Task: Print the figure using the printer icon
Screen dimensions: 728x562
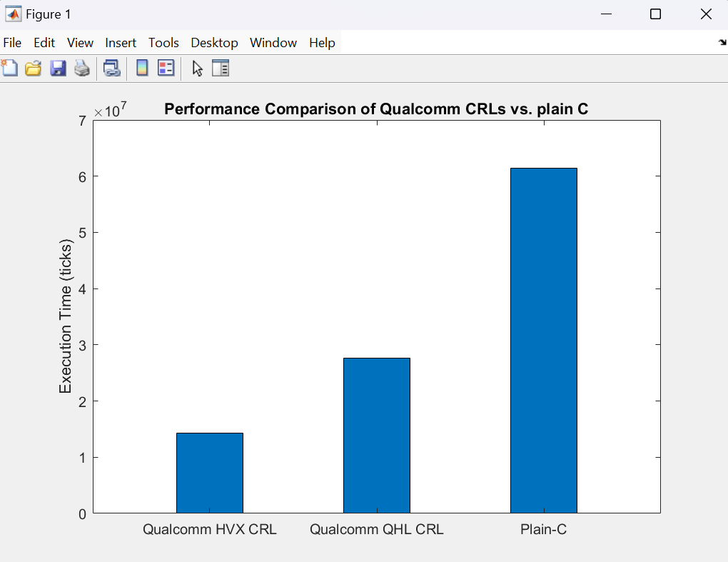Action: (x=82, y=68)
